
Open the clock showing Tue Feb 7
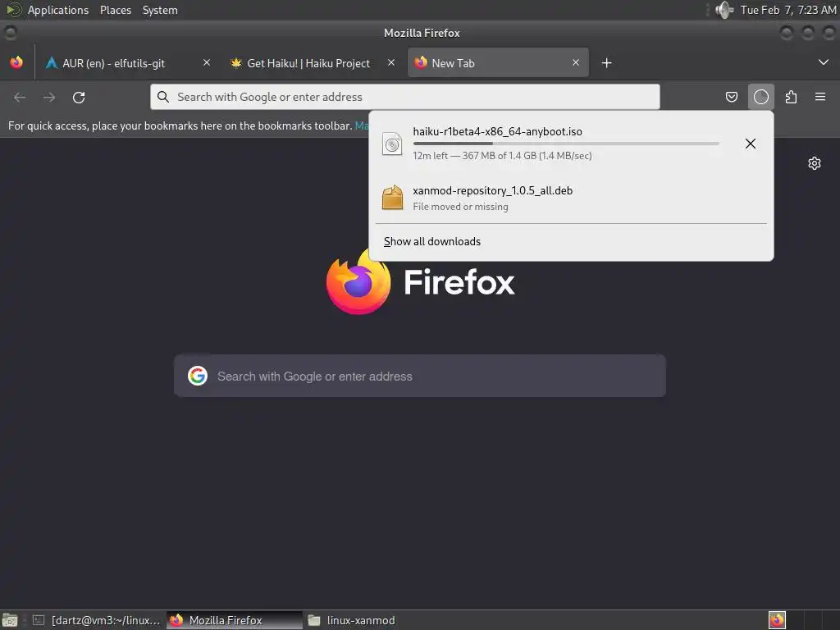tap(787, 10)
